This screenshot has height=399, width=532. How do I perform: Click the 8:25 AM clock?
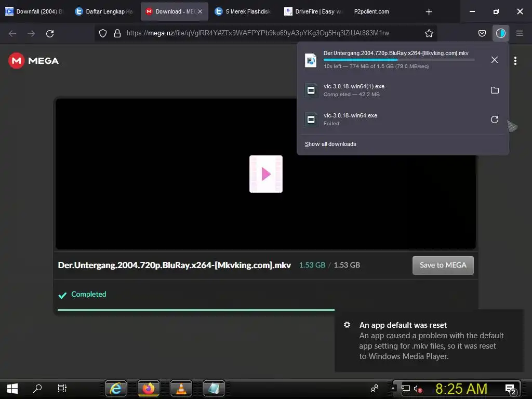coord(461,389)
